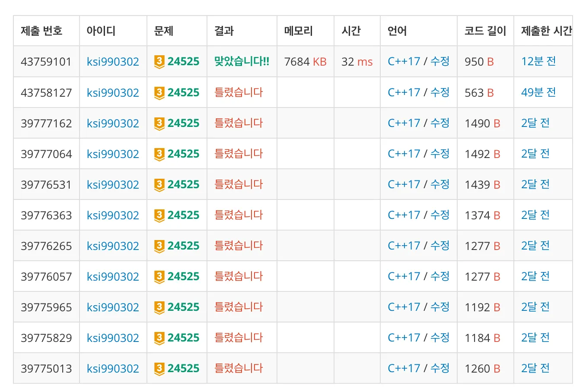
Task: Click tier badge icon in row 39775965
Action: click(x=159, y=307)
